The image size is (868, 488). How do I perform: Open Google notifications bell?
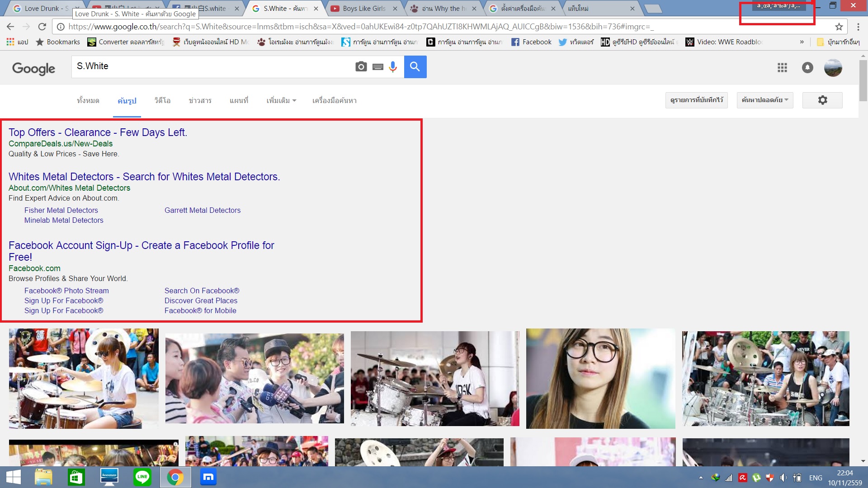click(x=807, y=68)
